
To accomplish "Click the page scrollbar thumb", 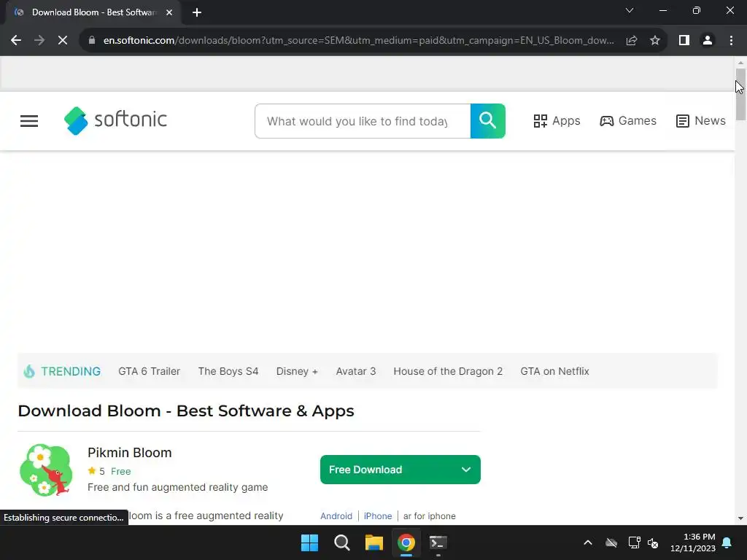I will [740, 94].
